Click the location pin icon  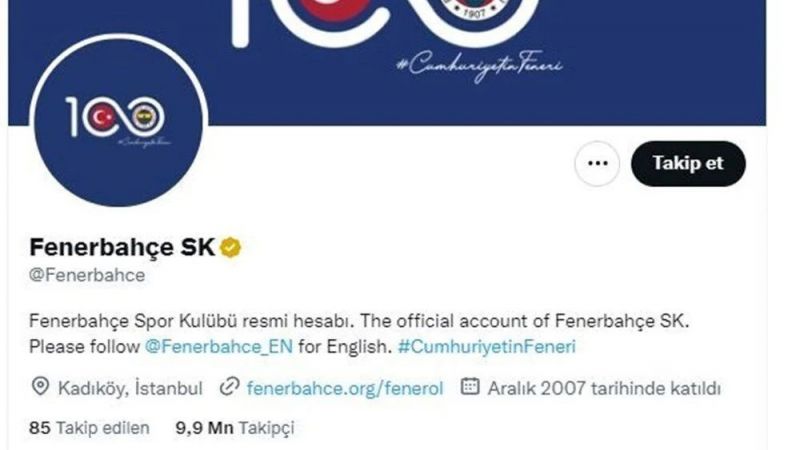pos(40,387)
